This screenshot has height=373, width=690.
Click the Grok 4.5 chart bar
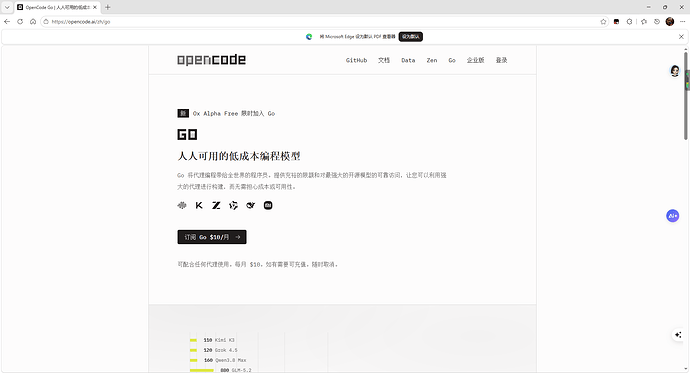193,350
